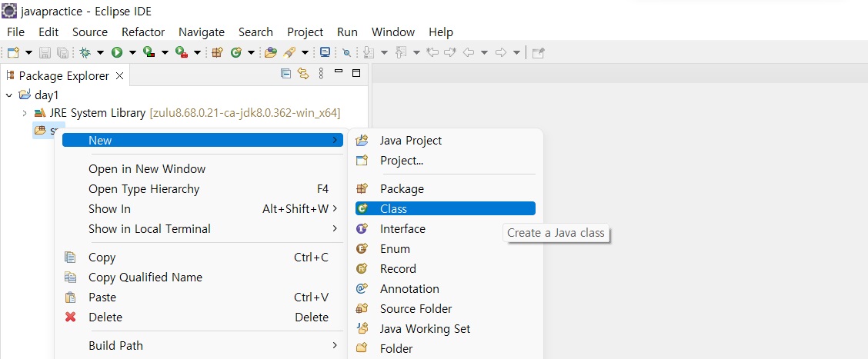This screenshot has height=359, width=868.
Task: Click the Last Edit Location icon
Action: point(433,52)
